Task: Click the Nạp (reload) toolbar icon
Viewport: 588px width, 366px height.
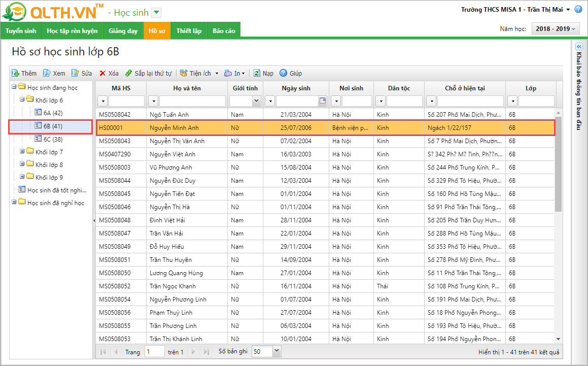Action: point(257,73)
